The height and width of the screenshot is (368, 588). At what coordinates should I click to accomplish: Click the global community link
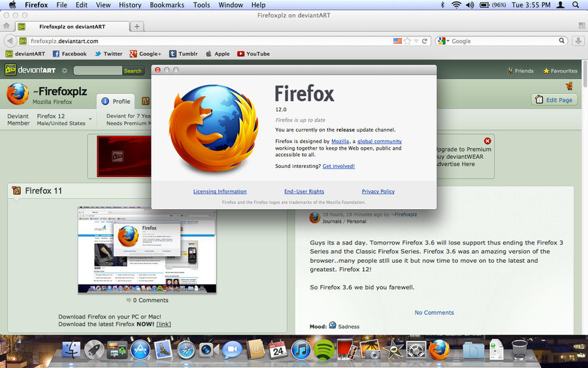(380, 141)
